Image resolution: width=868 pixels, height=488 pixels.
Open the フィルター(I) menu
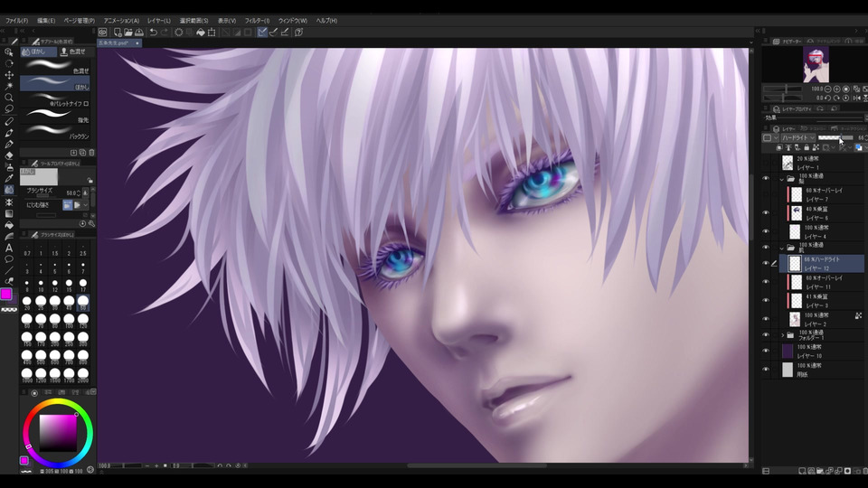tap(257, 21)
